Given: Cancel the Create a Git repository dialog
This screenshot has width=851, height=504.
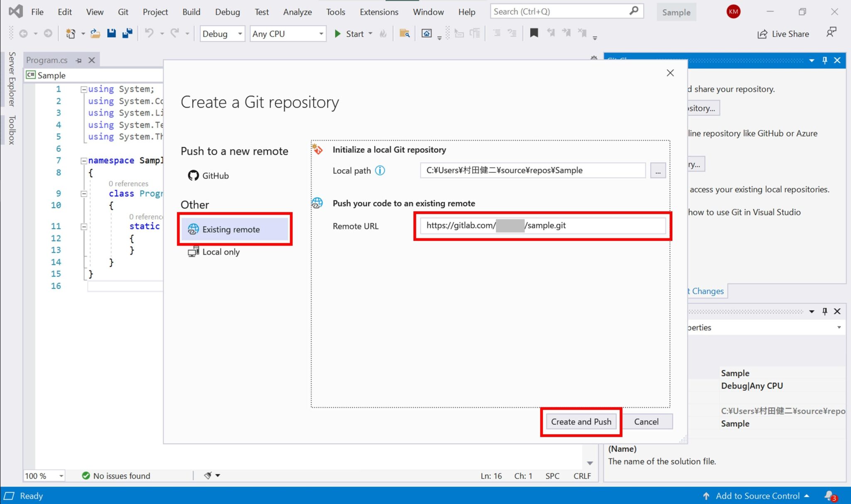Looking at the screenshot, I should (x=647, y=421).
